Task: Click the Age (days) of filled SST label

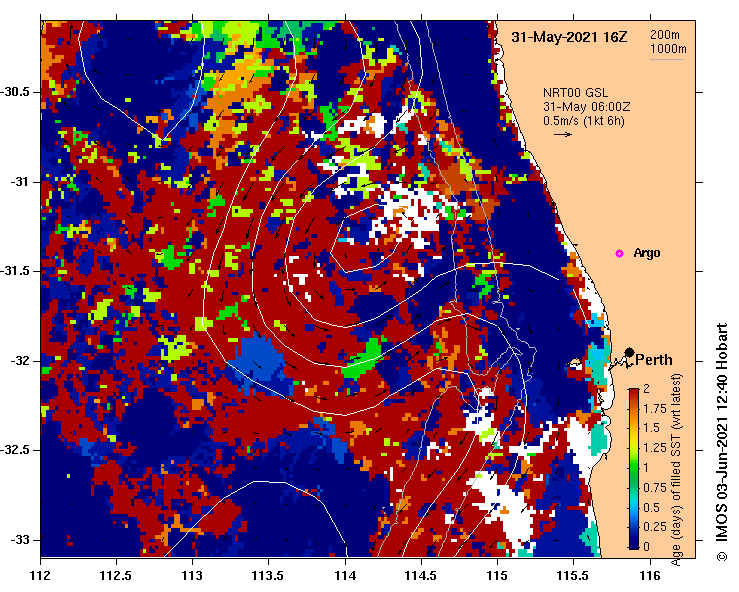Action: pos(677,469)
